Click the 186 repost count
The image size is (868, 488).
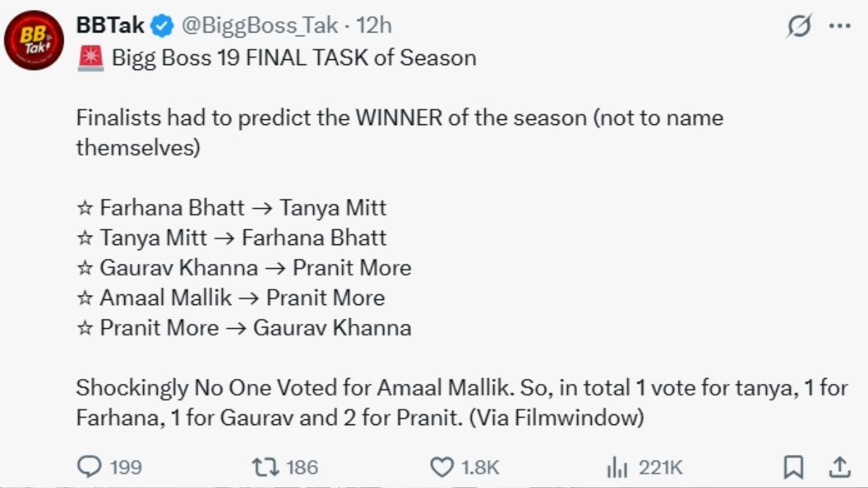pos(301,468)
